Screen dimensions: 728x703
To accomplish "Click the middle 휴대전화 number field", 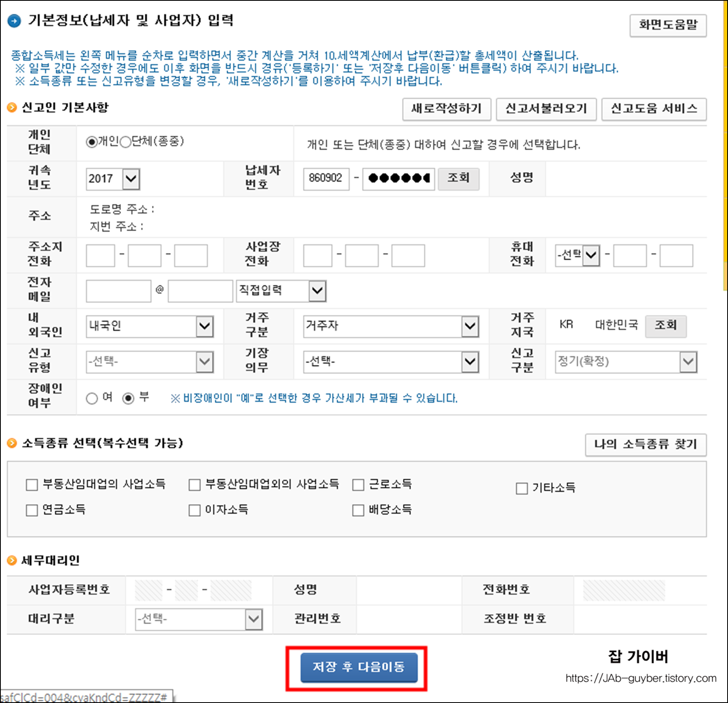I will pyautogui.click(x=630, y=255).
